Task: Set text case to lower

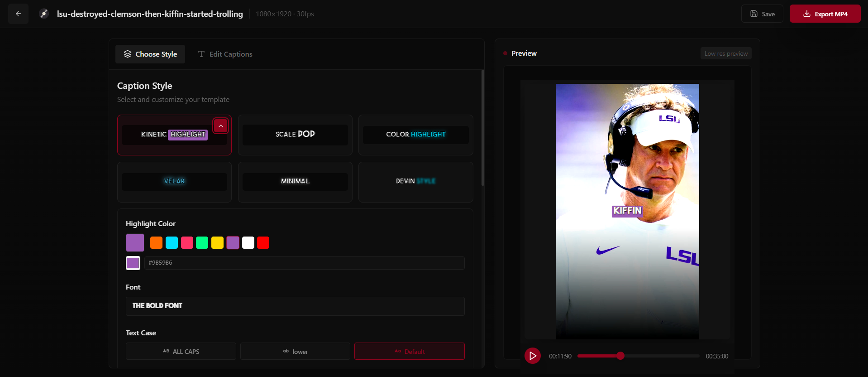Action: (295, 351)
